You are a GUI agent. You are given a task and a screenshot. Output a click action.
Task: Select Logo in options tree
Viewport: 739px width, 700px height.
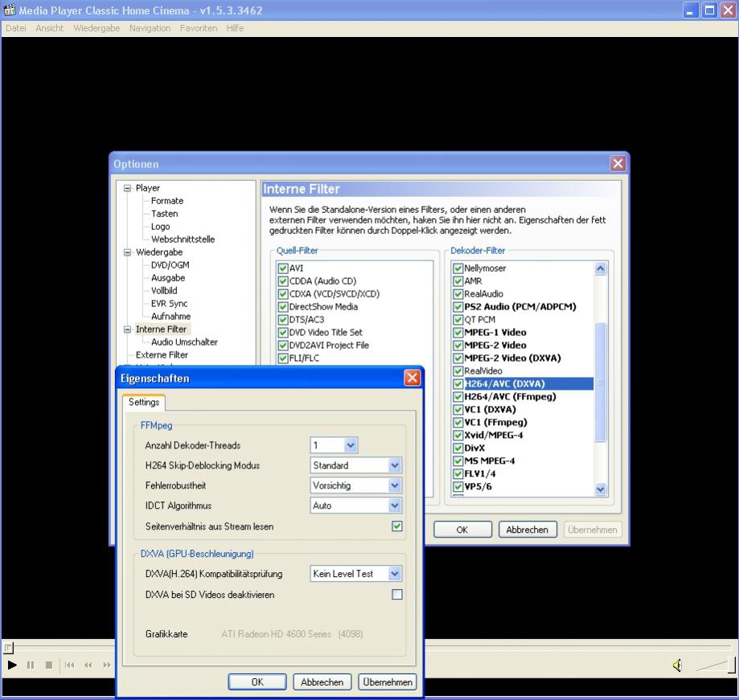(160, 227)
